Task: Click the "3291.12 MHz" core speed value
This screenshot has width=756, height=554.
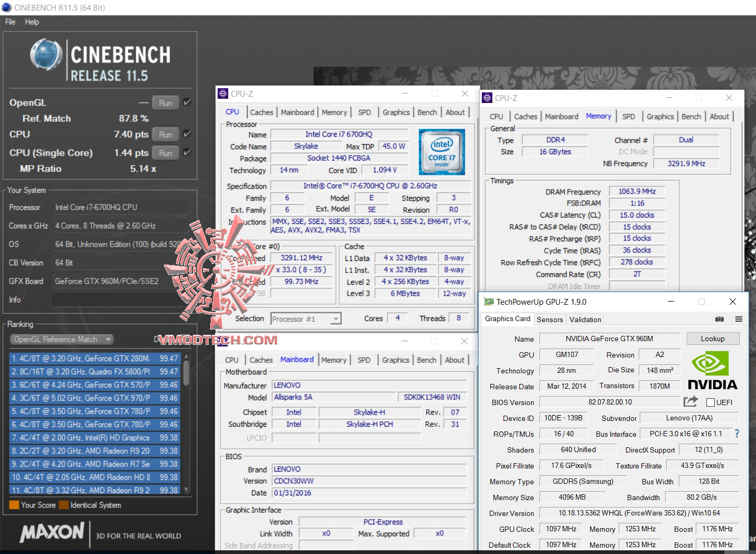Action: click(302, 258)
